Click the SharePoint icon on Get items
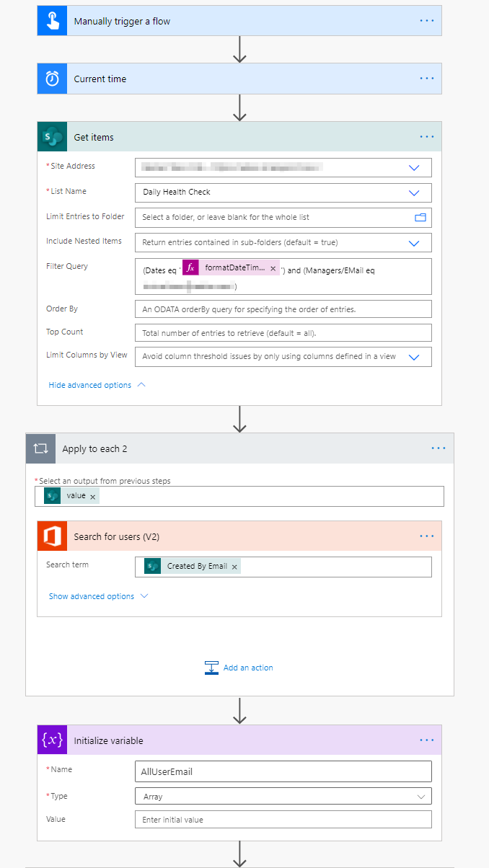Image resolution: width=489 pixels, height=868 pixels. tap(52, 136)
